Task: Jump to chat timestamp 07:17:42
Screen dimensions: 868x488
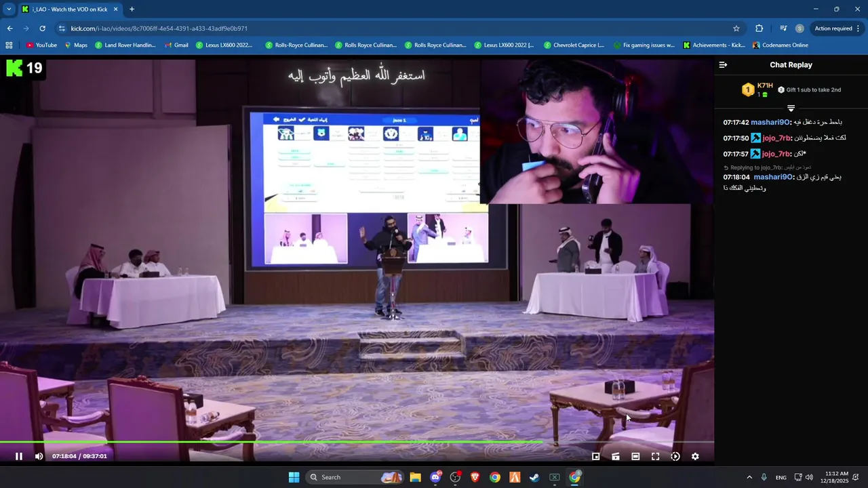Action: coord(736,123)
